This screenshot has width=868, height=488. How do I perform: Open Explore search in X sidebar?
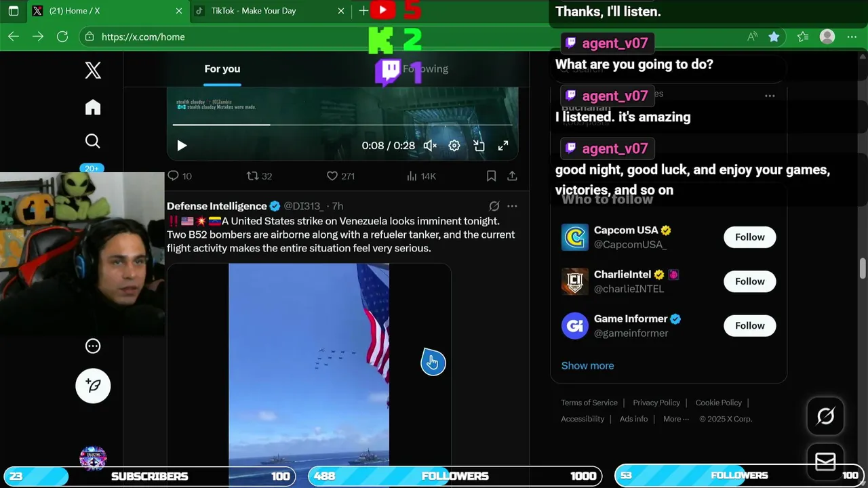(93, 141)
